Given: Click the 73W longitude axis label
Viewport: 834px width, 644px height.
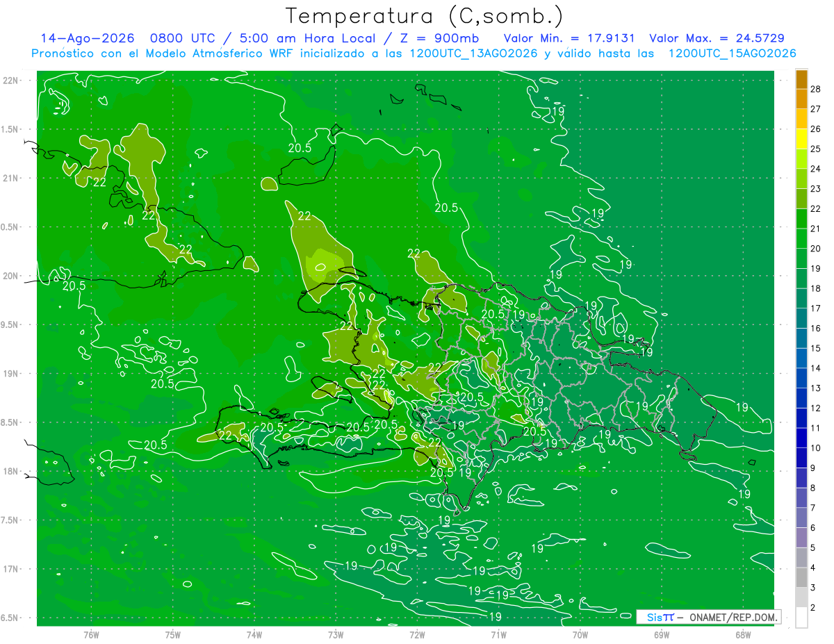Looking at the screenshot, I should pos(336,634).
